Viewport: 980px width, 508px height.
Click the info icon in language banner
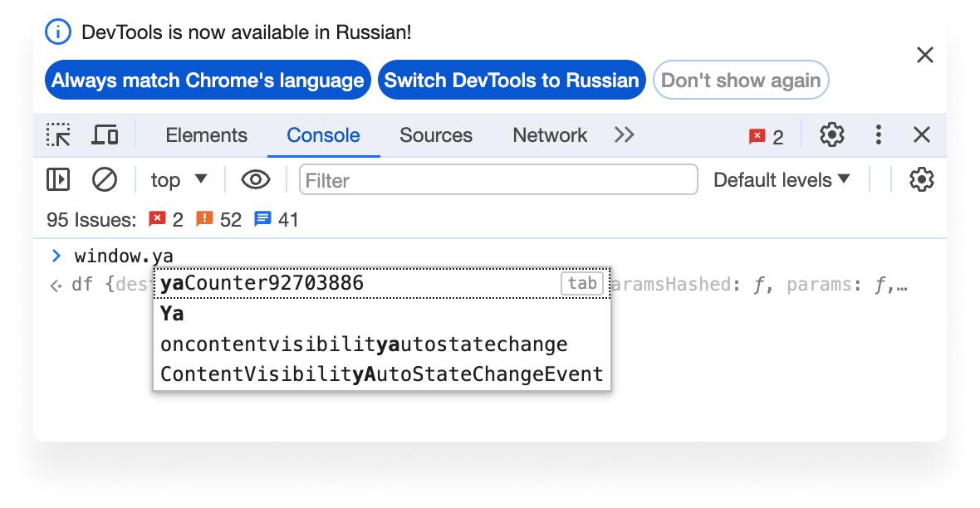click(58, 32)
